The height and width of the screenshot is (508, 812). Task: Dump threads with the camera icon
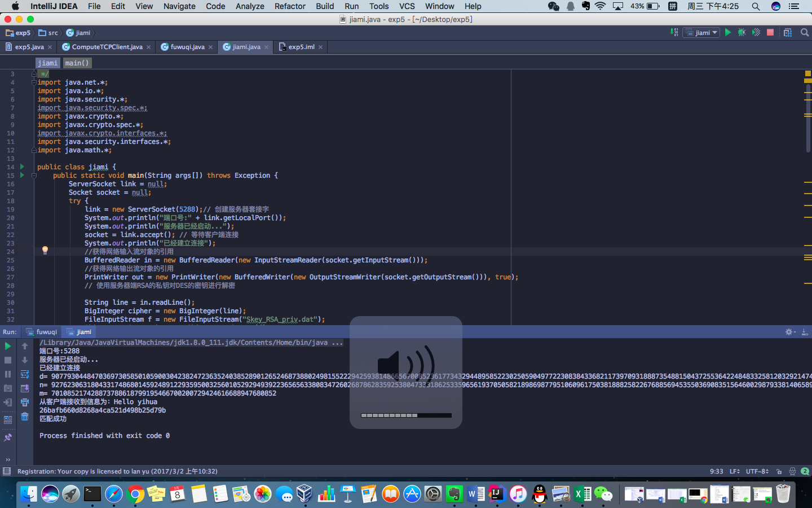click(x=8, y=388)
